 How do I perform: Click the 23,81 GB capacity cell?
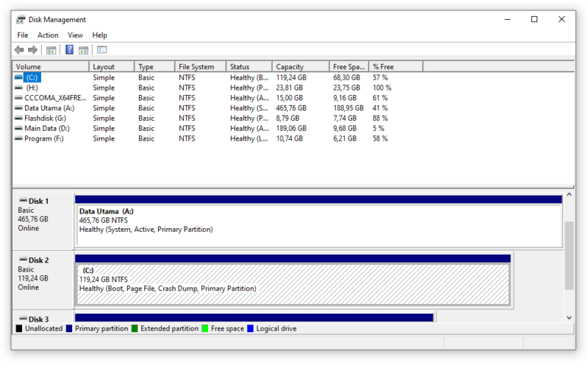pos(289,88)
